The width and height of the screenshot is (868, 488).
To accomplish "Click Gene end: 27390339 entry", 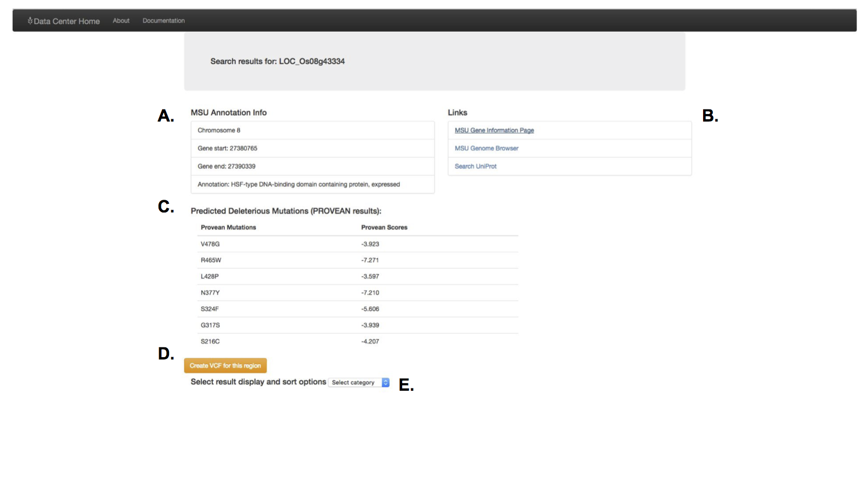I will pyautogui.click(x=312, y=166).
